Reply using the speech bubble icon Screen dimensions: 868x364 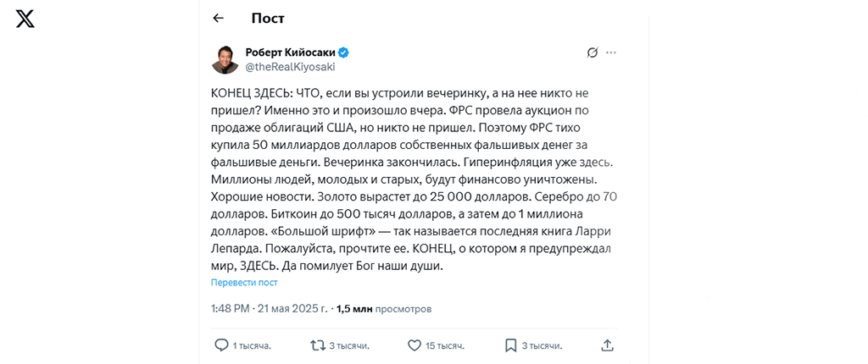click(x=221, y=345)
